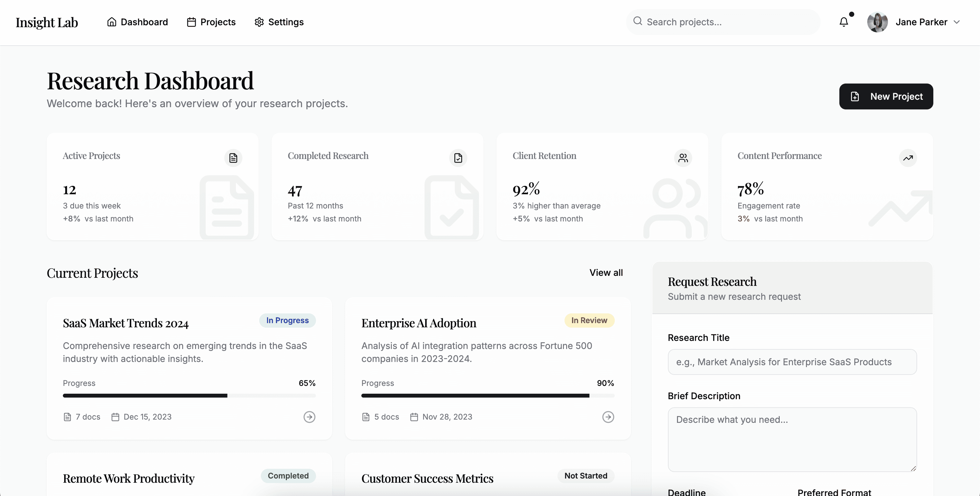
Task: Open Jane Parker's profile avatar
Action: click(877, 22)
